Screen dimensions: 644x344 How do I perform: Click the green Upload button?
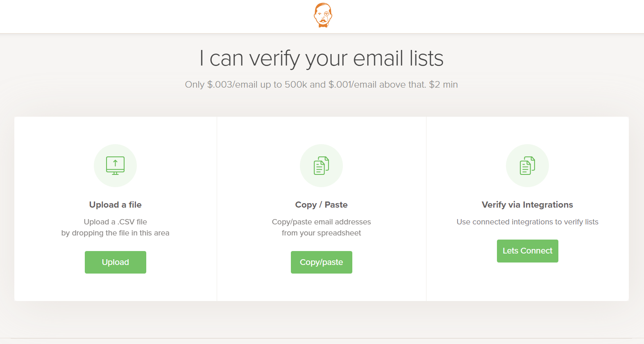click(116, 262)
